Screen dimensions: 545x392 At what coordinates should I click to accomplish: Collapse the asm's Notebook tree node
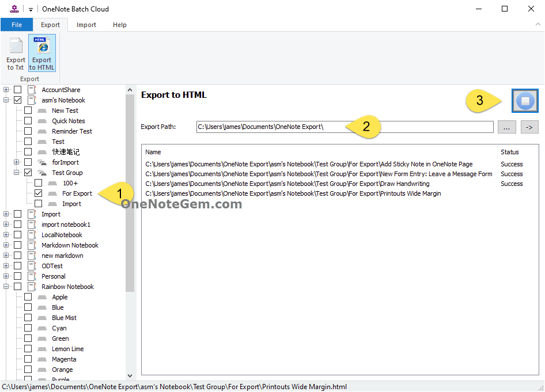(6, 100)
